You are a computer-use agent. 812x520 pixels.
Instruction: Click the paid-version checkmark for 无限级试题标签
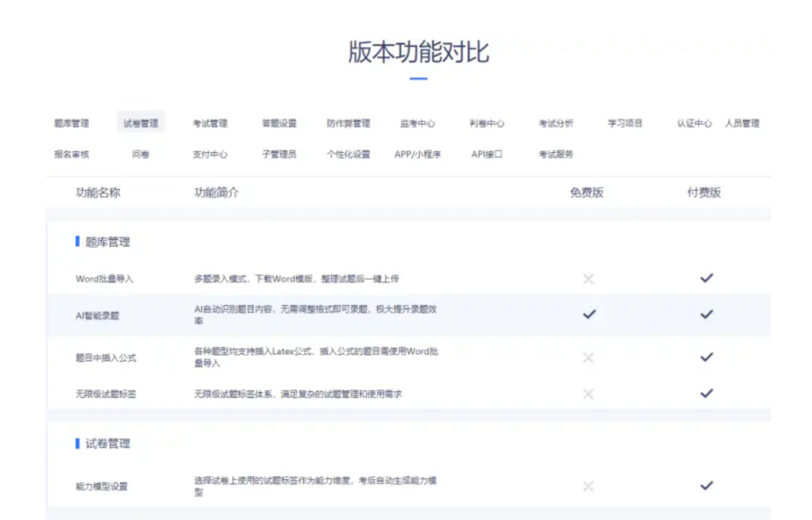click(x=706, y=394)
